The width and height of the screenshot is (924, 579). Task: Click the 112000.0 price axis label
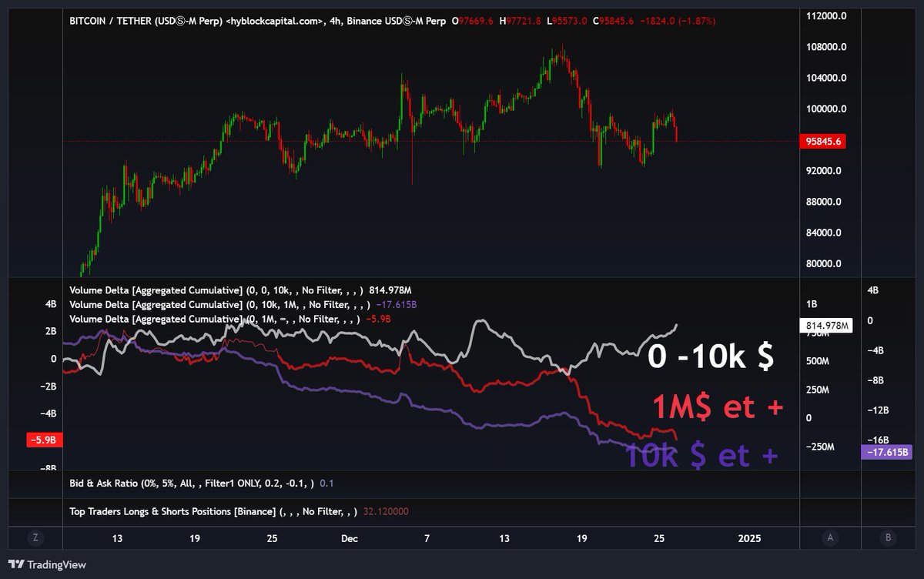point(825,16)
